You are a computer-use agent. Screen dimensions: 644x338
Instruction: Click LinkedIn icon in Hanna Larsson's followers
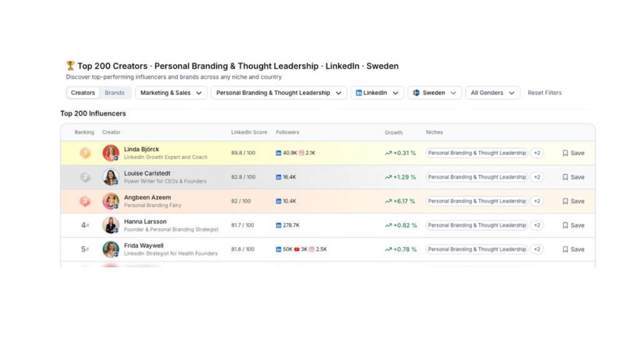[278, 225]
